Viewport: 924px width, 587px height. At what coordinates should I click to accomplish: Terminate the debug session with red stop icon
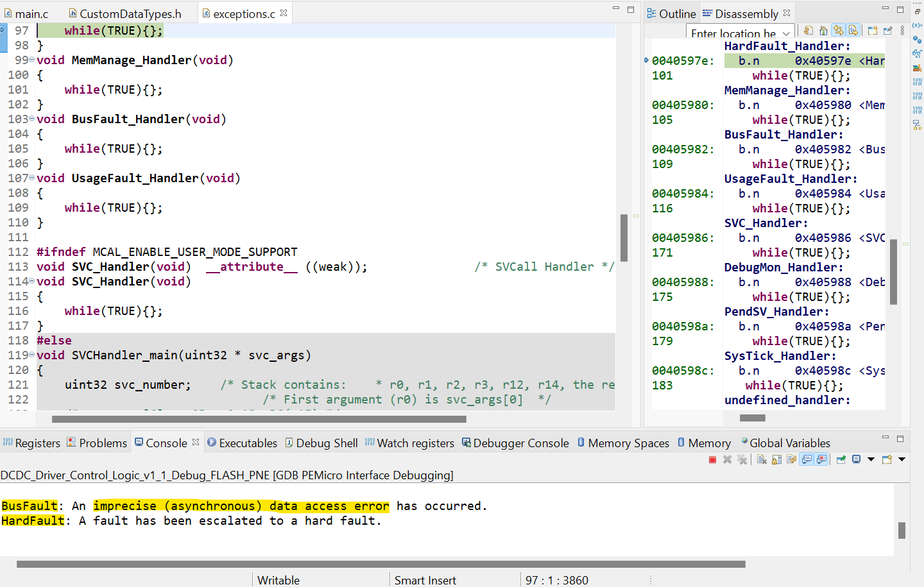[712, 459]
